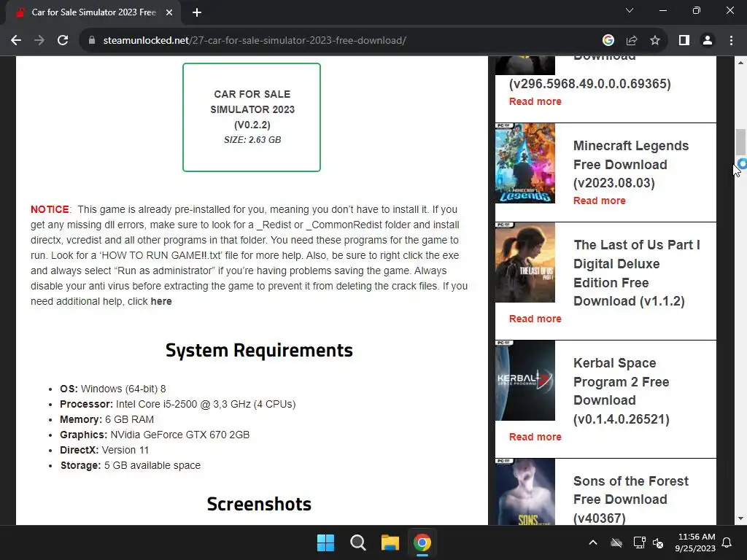The height and width of the screenshot is (560, 747).
Task: Show hidden system tray icons
Action: pos(593,542)
